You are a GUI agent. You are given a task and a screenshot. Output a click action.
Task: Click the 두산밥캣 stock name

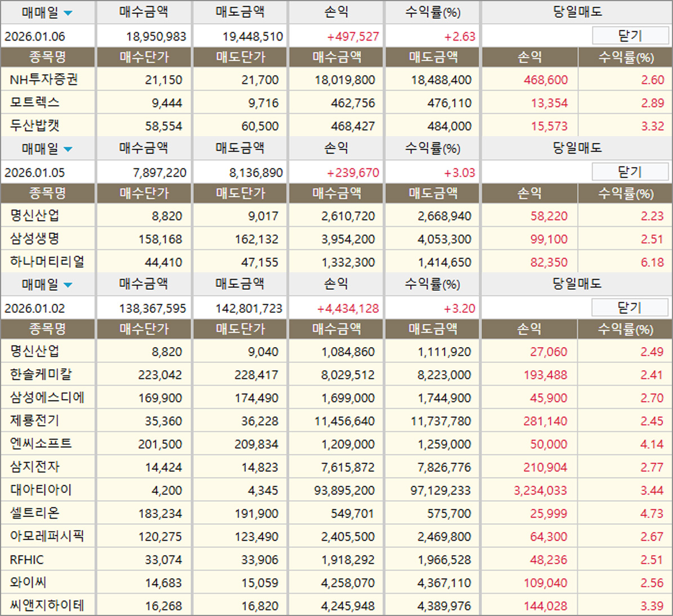coord(35,126)
